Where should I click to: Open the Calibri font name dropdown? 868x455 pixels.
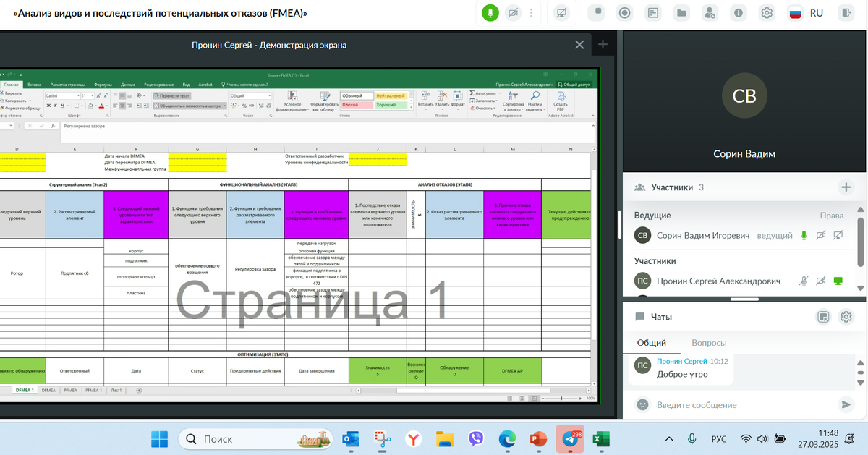click(61, 95)
